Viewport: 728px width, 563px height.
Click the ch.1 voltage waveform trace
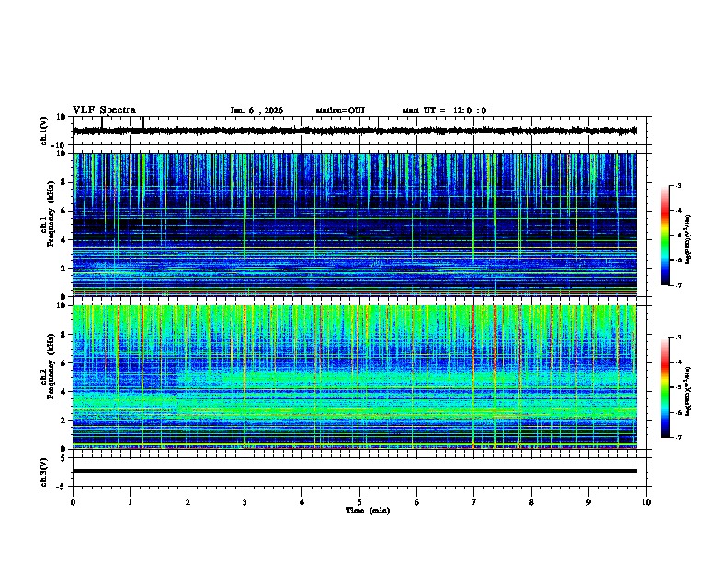point(354,131)
